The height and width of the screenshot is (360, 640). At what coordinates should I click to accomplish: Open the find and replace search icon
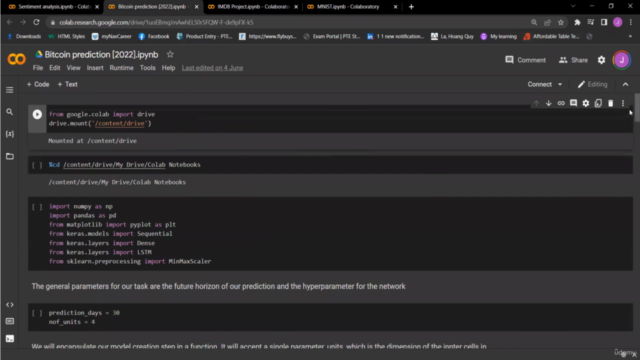click(9, 112)
